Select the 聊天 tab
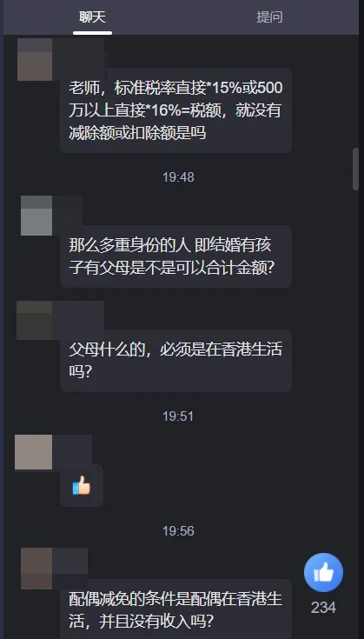Viewport: 364px width, 639px height. [92, 17]
